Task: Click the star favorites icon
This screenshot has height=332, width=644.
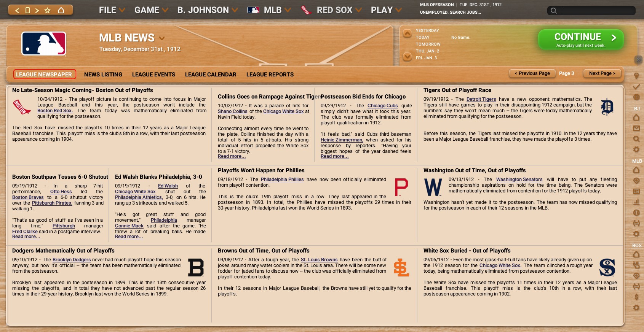Action: pyautogui.click(x=48, y=10)
